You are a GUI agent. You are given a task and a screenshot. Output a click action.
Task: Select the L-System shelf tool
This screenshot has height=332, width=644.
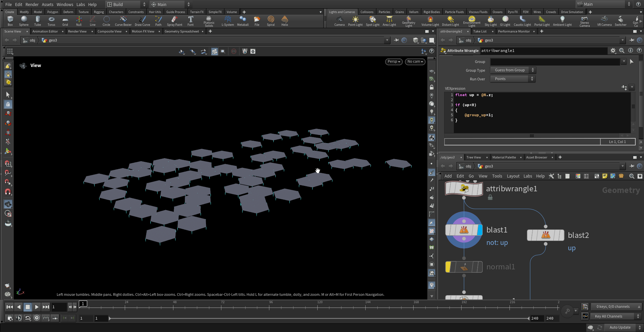228,21
